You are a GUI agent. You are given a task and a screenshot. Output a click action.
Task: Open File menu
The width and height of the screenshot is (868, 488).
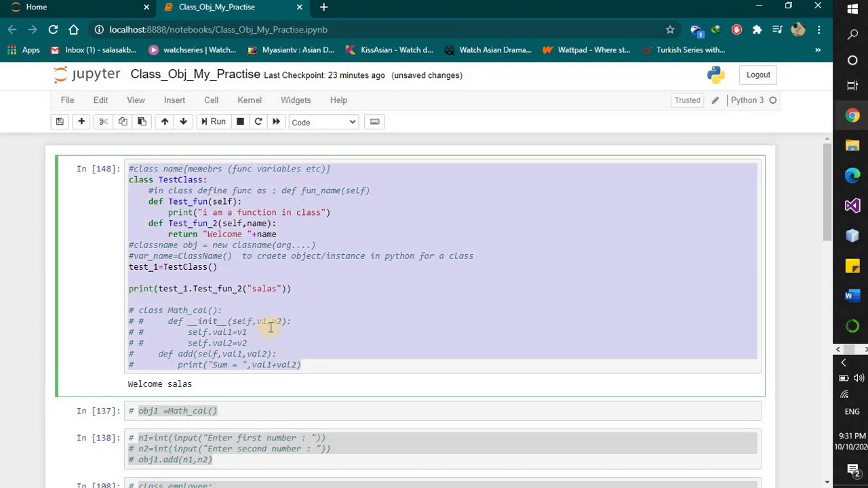tap(67, 100)
